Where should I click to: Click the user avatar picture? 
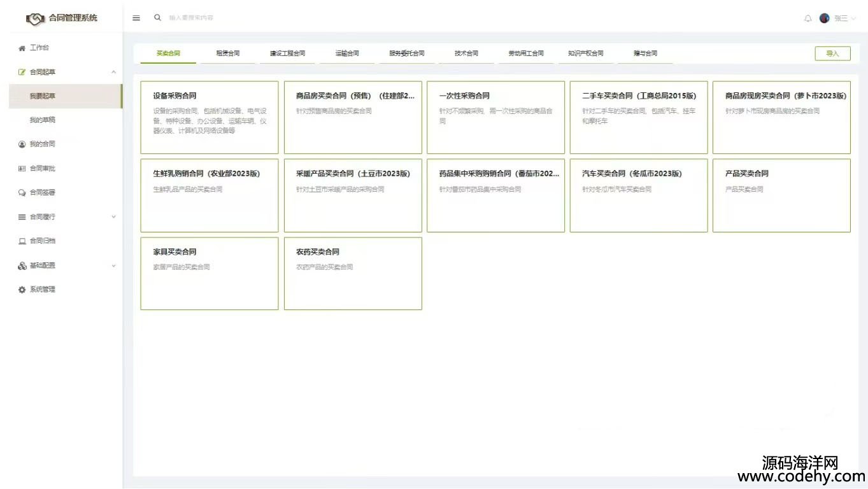tap(824, 18)
